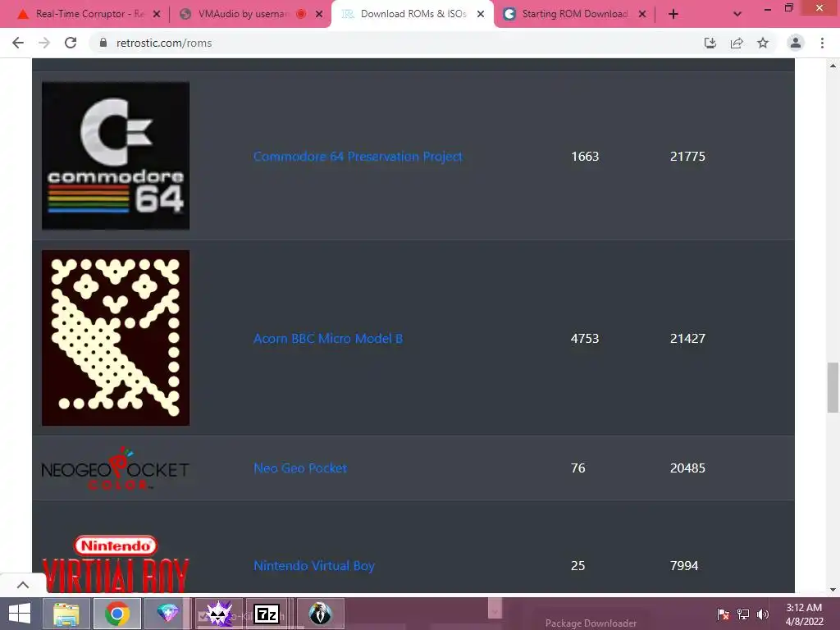Open the clock showing 3:12 AM
Screen dimensions: 840x630
coord(804,614)
